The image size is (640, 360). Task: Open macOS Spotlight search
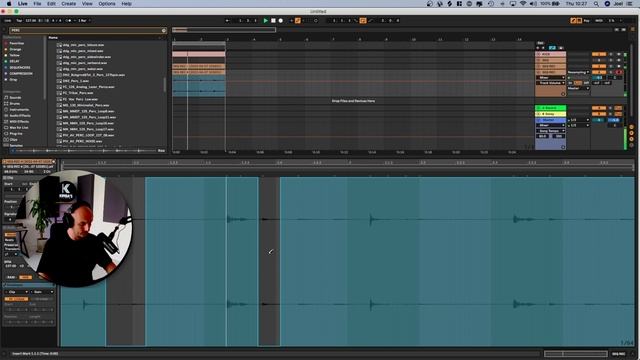pyautogui.click(x=596, y=4)
